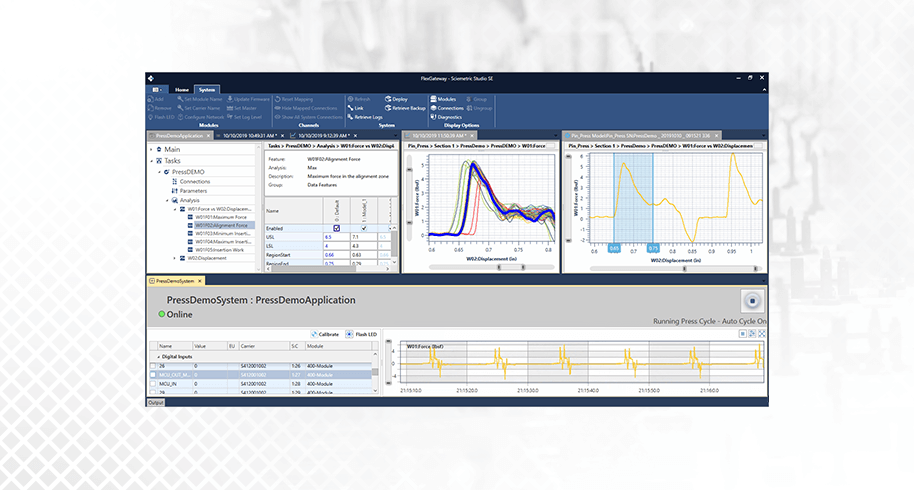Collapse the Tasks tree node
This screenshot has height=490, width=914.
153,160
